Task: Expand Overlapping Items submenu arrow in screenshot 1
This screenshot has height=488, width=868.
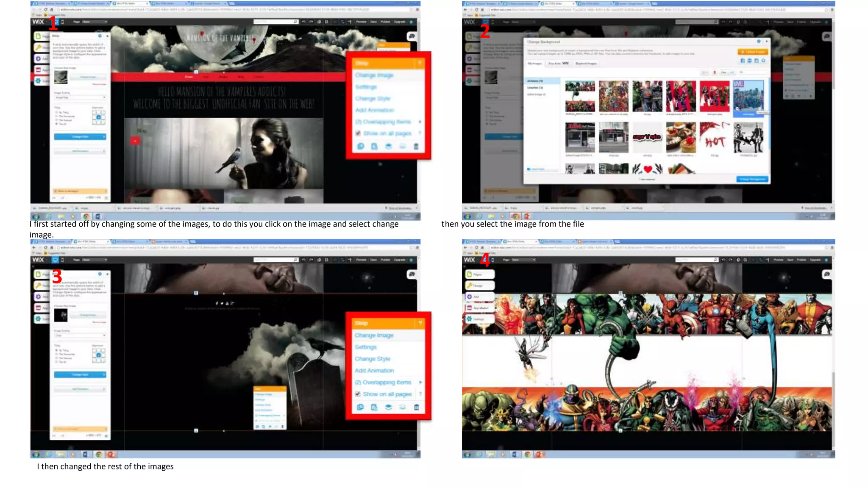Action: click(x=420, y=122)
